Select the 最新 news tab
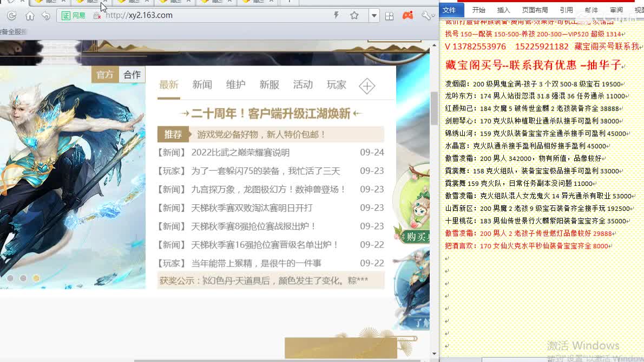Viewport: 644px width, 362px height. coord(169,85)
